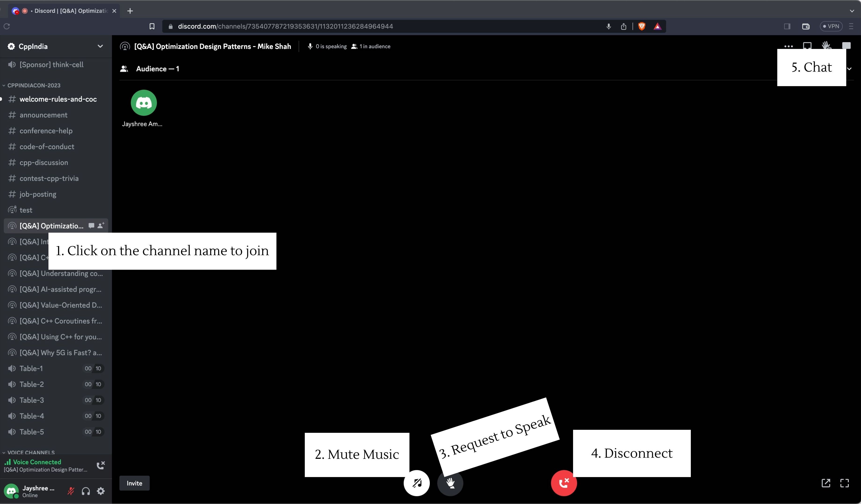Toggle the white mute music round button

416,483
